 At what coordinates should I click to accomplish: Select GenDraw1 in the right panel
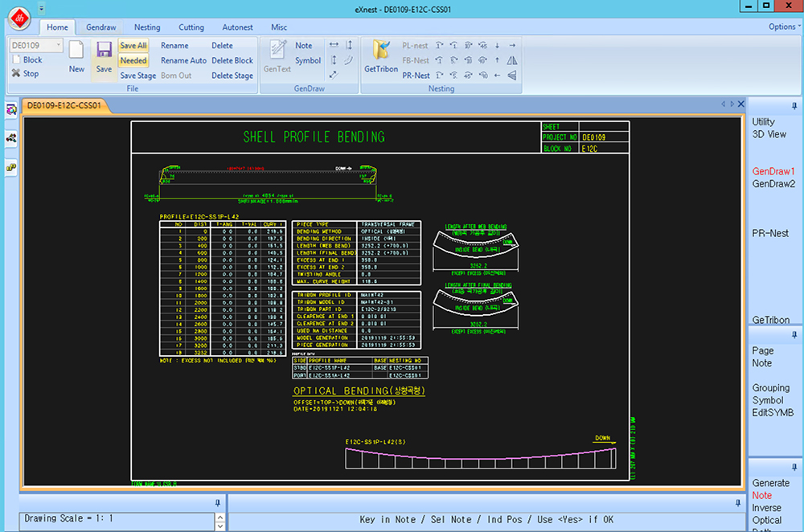773,171
